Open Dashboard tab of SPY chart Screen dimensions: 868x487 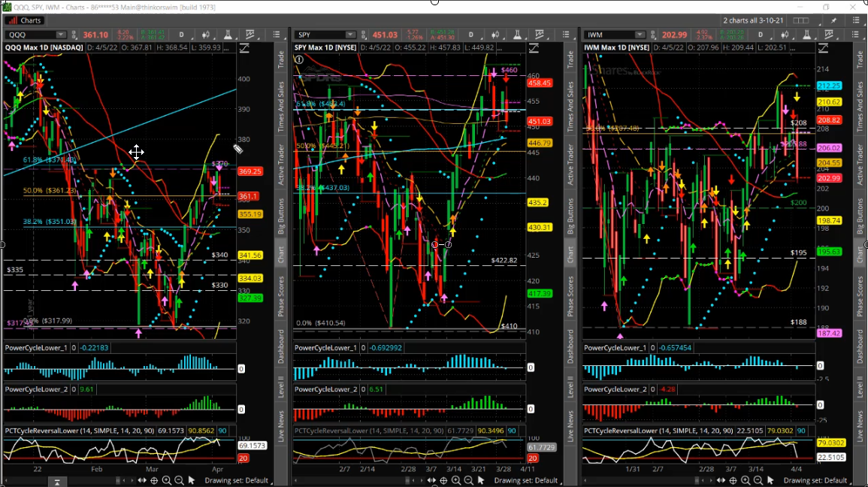click(570, 346)
